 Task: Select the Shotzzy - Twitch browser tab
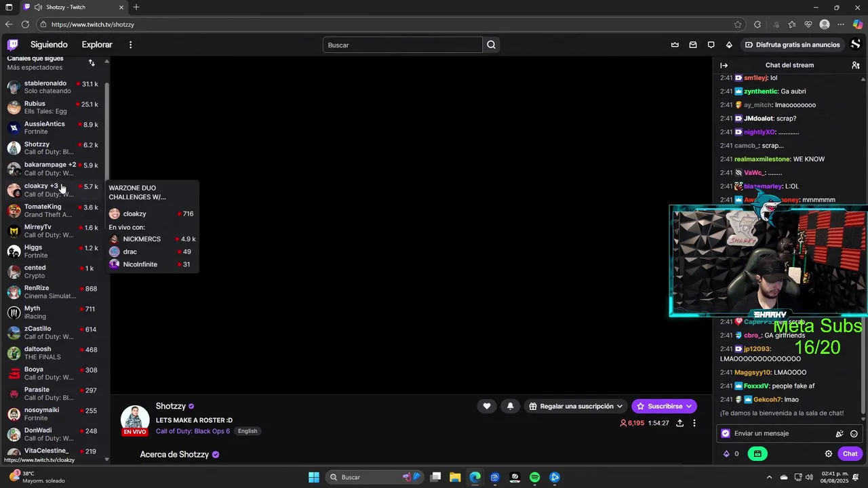pyautogui.click(x=73, y=7)
